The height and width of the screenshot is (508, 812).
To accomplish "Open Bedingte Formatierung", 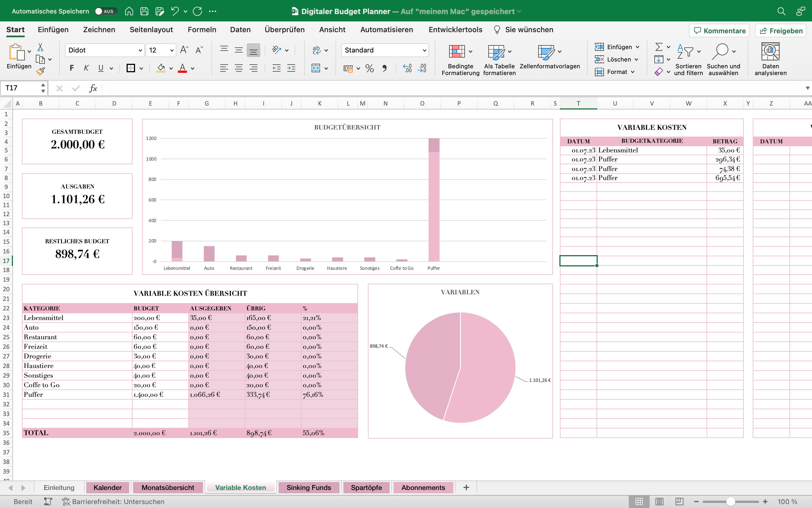I will pos(460,60).
